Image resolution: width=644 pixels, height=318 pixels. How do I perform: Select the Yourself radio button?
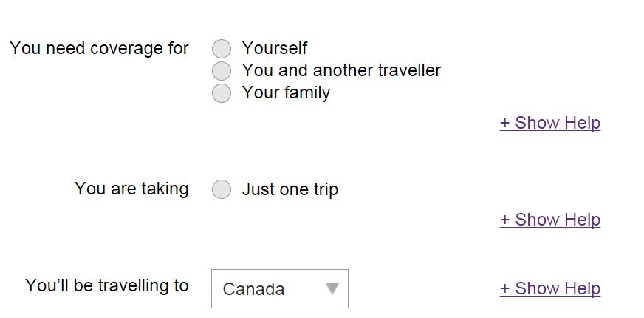coord(222,49)
